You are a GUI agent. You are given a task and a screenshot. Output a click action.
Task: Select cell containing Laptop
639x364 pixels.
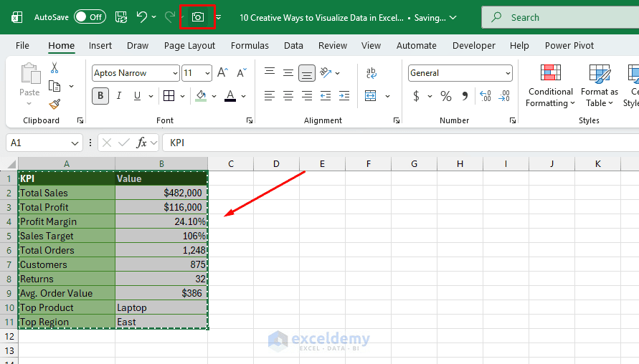point(161,307)
